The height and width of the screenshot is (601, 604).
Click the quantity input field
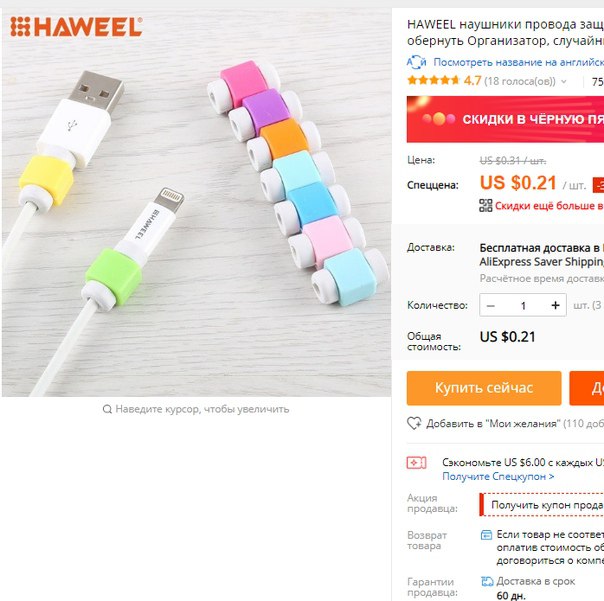point(523,306)
